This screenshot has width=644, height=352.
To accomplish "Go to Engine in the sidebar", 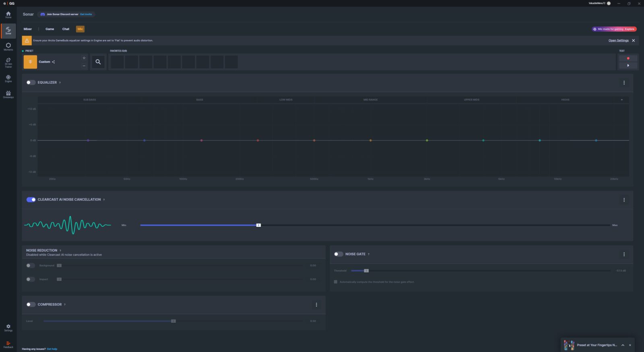I will pos(8,78).
